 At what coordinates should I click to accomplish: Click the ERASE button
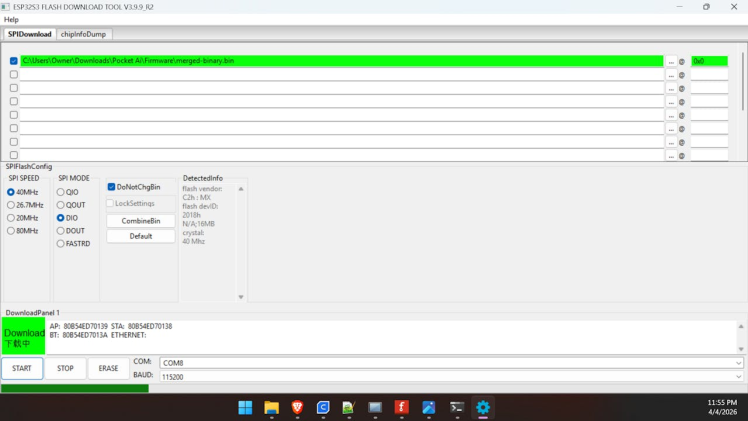click(x=108, y=369)
